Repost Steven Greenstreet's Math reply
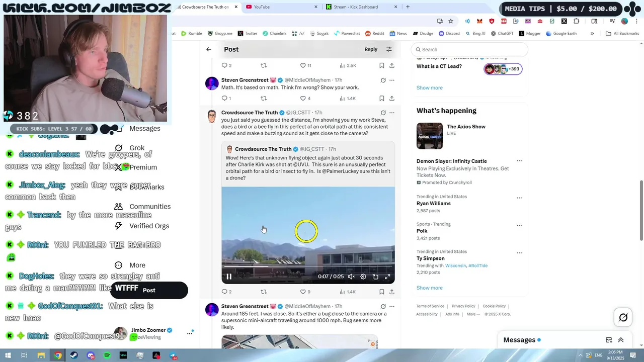Screen dimensions: 644x362 click(263, 99)
